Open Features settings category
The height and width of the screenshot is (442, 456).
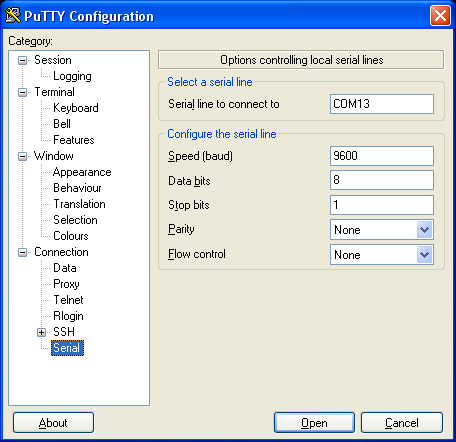[74, 140]
